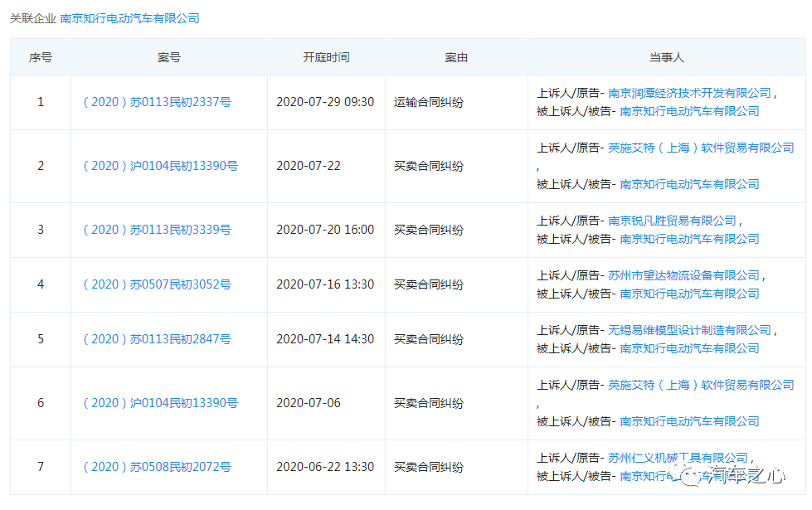Image resolution: width=812 pixels, height=510 pixels.
Task: Select hearing time 2020-07-16 13:30
Action: pos(325,284)
